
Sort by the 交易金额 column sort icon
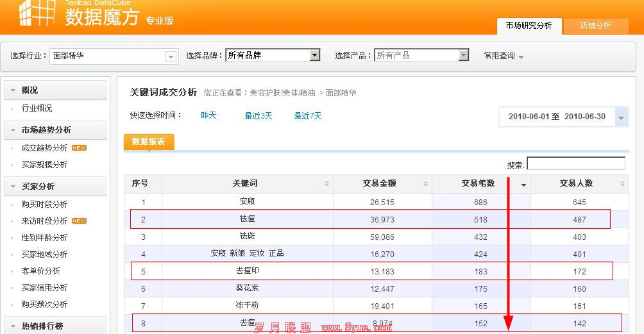pos(425,184)
